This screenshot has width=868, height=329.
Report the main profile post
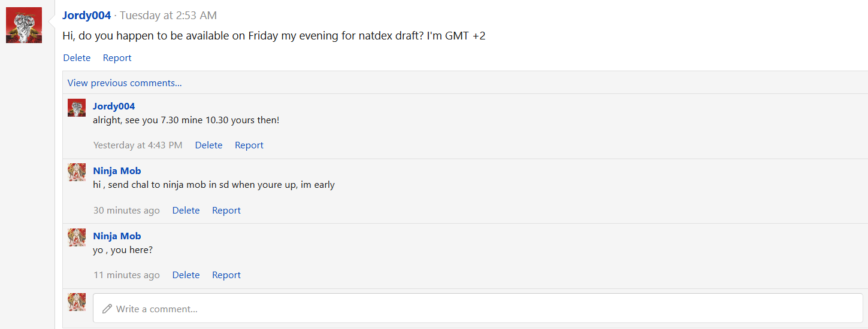click(117, 58)
